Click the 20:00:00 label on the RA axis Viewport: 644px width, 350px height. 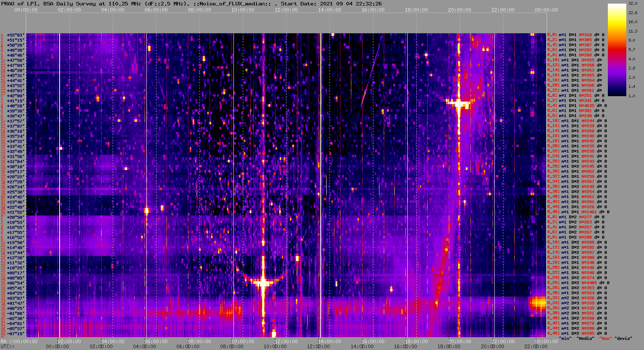(460, 341)
